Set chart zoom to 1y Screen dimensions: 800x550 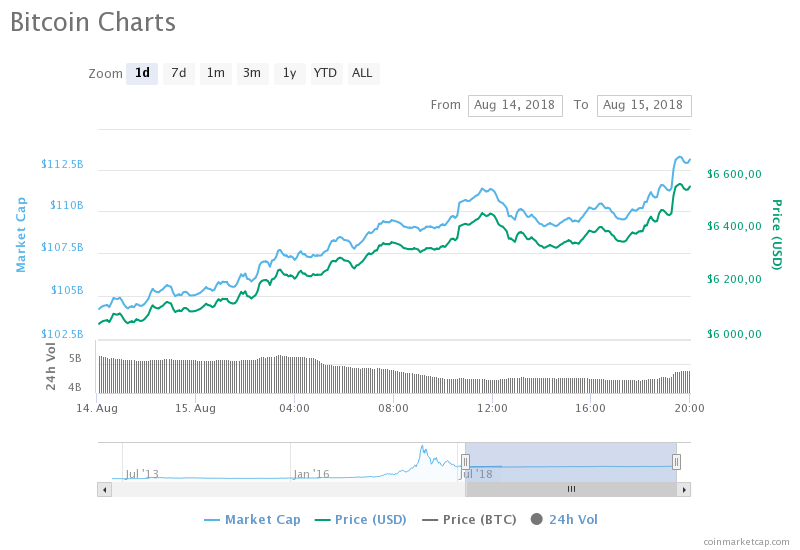coord(290,73)
